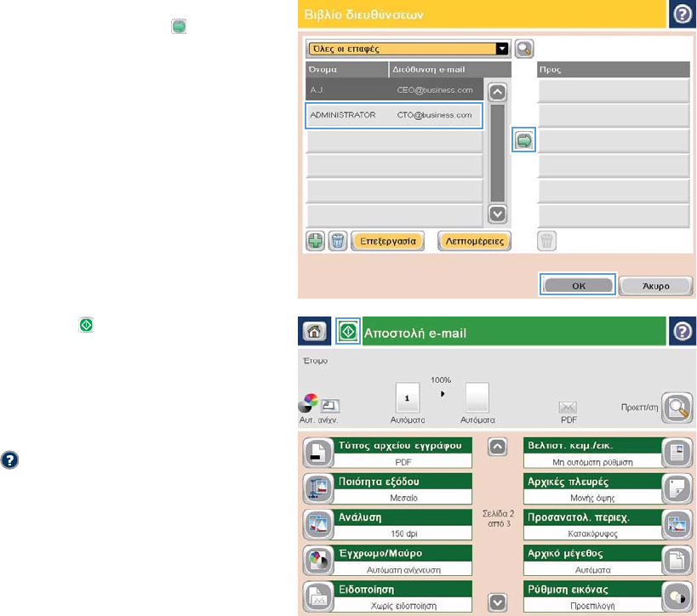Go to previous options page arrow

tap(497, 447)
